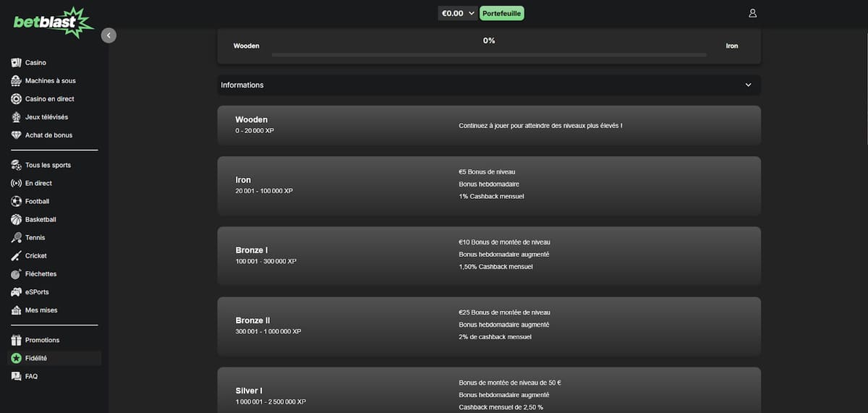This screenshot has width=868, height=413.
Task: Click '20 001 - 100 000 XP' text
Action: 264,191
